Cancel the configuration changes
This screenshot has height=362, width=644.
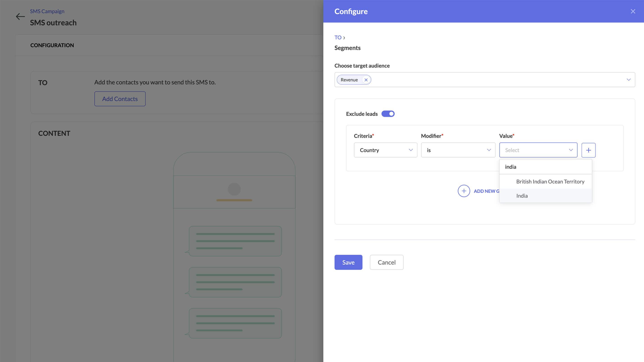point(386,262)
